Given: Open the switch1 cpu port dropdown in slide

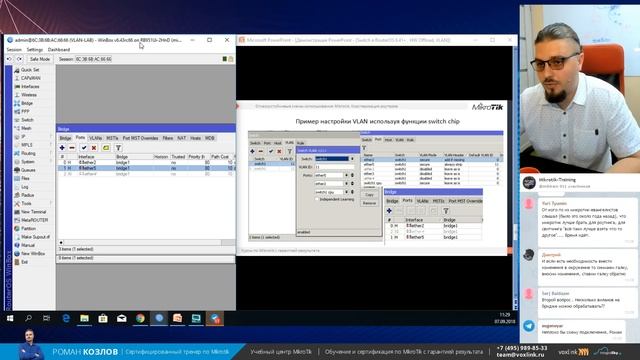Looking at the screenshot, I should pos(347,191).
